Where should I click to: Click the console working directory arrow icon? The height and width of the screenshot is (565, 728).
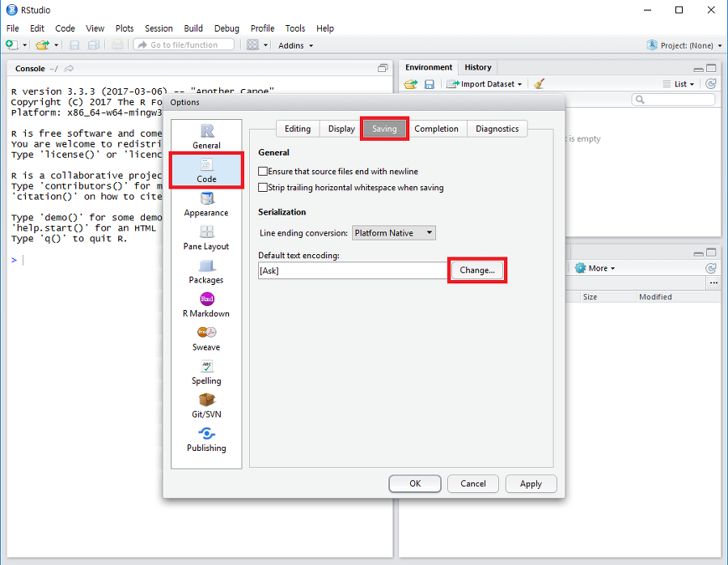(x=69, y=69)
